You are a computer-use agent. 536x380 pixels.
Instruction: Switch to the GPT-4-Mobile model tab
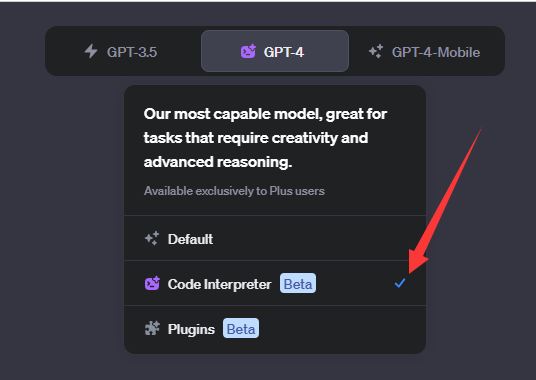click(x=425, y=52)
